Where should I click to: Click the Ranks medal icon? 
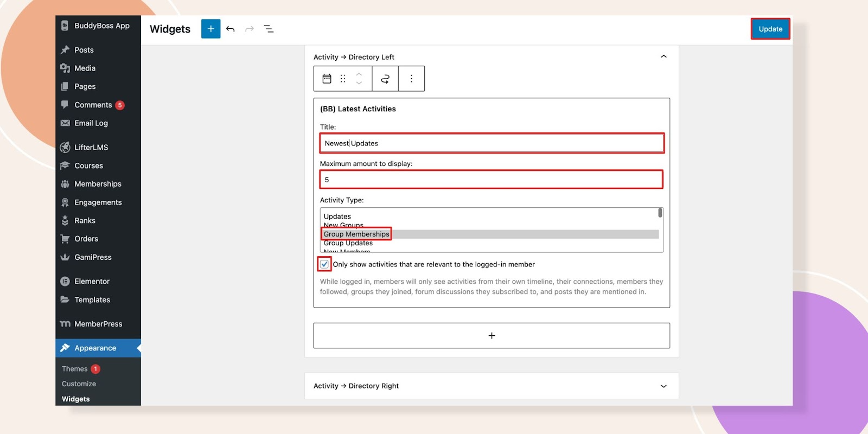[x=65, y=220]
